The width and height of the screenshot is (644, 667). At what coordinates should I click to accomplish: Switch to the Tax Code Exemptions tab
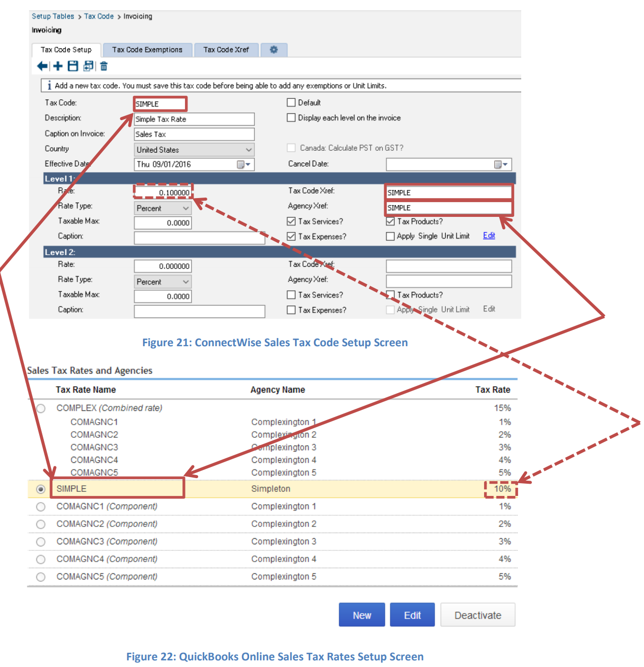(147, 49)
